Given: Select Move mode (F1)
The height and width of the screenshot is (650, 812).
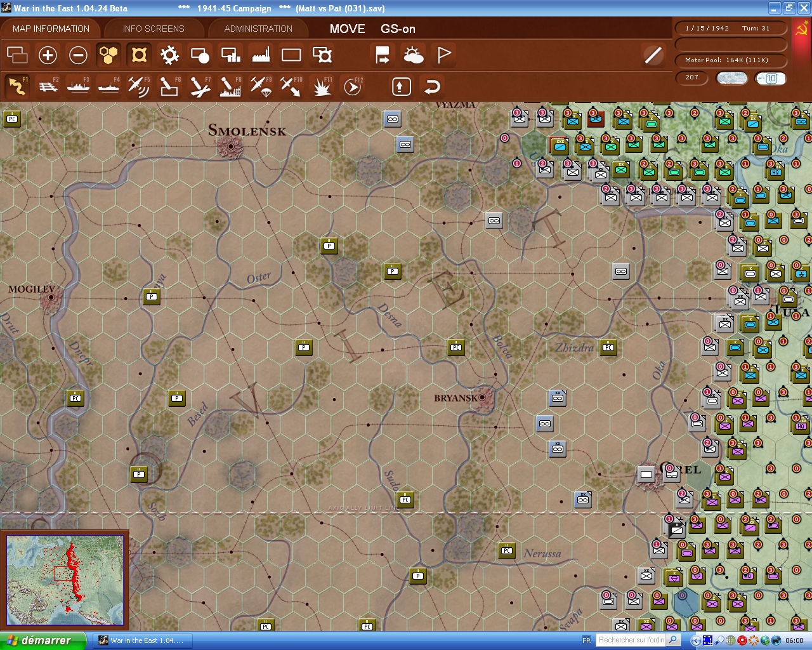Looking at the screenshot, I should click(x=17, y=86).
